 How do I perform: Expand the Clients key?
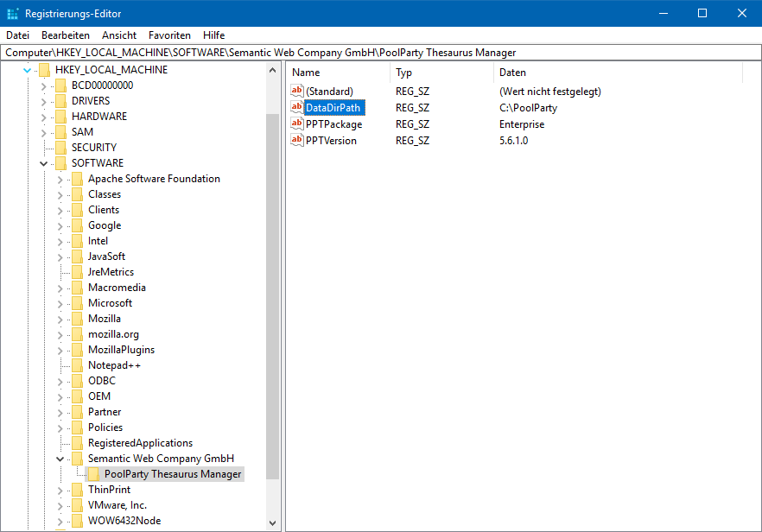pos(60,211)
